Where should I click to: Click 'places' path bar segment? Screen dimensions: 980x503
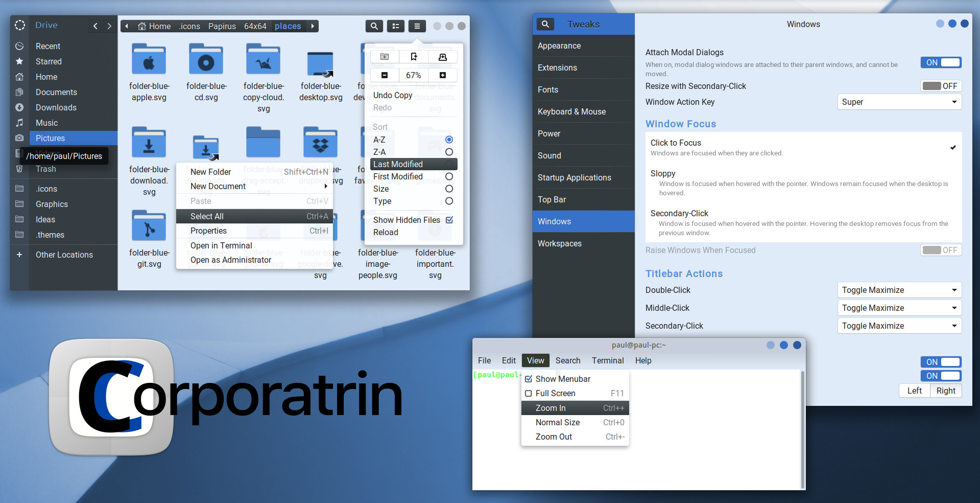(x=288, y=26)
